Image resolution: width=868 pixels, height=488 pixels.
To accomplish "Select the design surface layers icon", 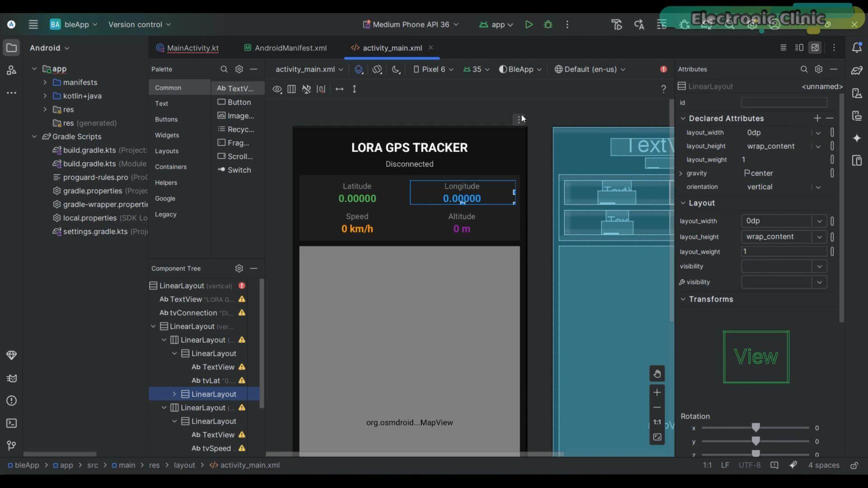I will tap(359, 69).
